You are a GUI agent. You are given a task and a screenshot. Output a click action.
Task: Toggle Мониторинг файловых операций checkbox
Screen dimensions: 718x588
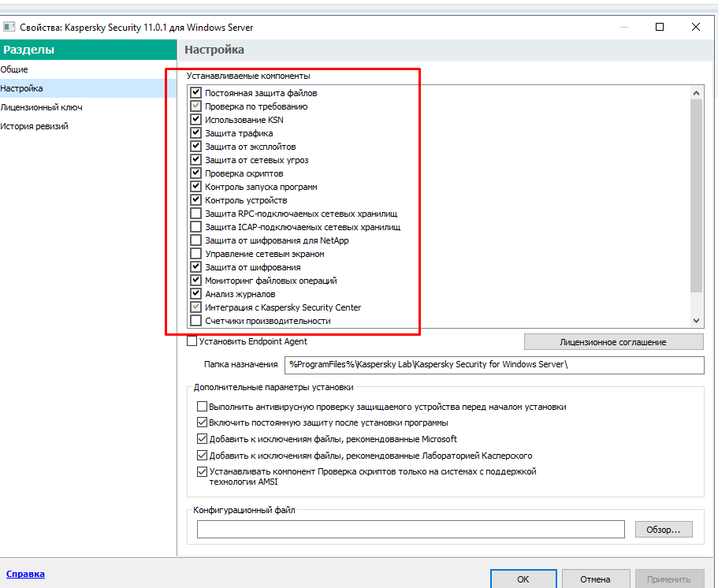[195, 281]
